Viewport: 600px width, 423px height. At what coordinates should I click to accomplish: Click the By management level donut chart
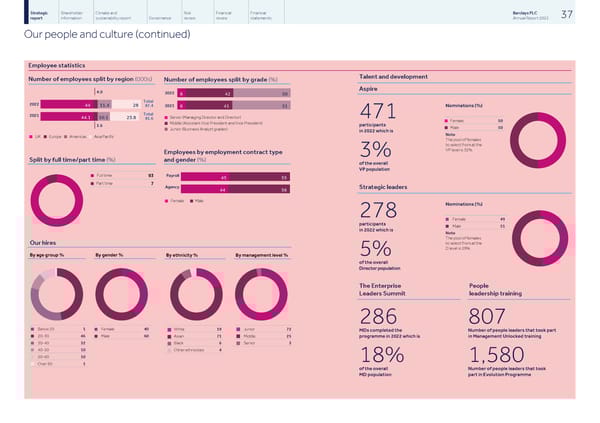(x=261, y=292)
